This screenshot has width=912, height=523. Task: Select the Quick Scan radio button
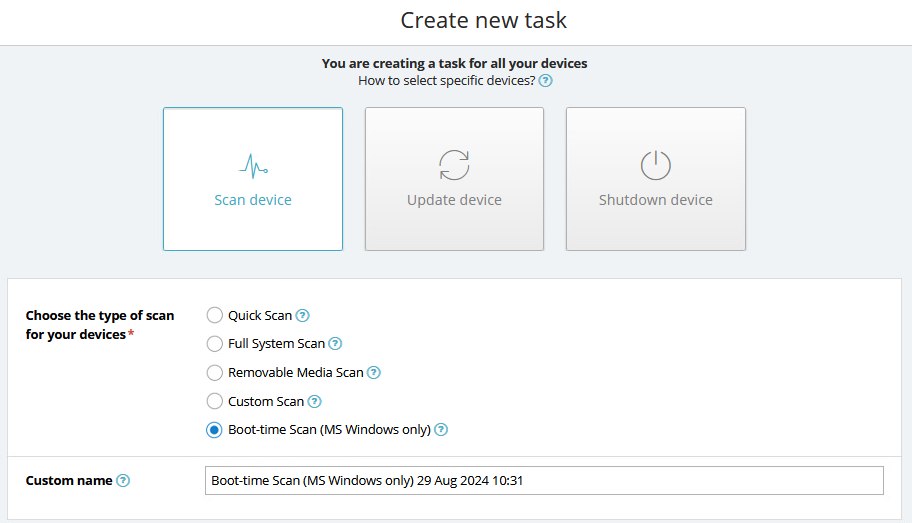[x=215, y=315]
